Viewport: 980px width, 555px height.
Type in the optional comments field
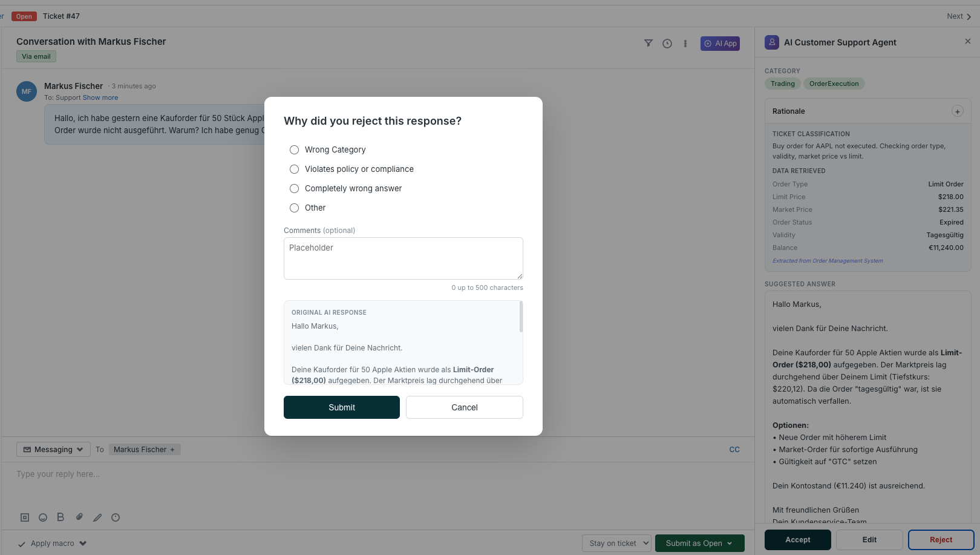pos(403,258)
